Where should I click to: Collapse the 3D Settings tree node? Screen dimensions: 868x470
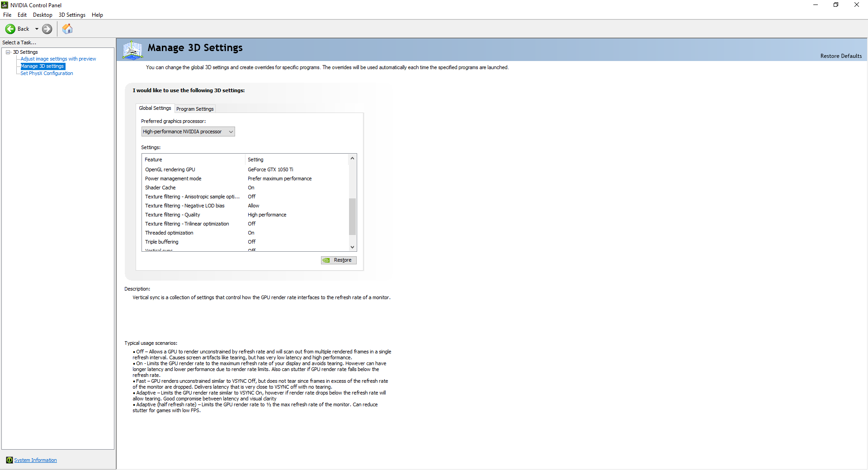(8, 52)
